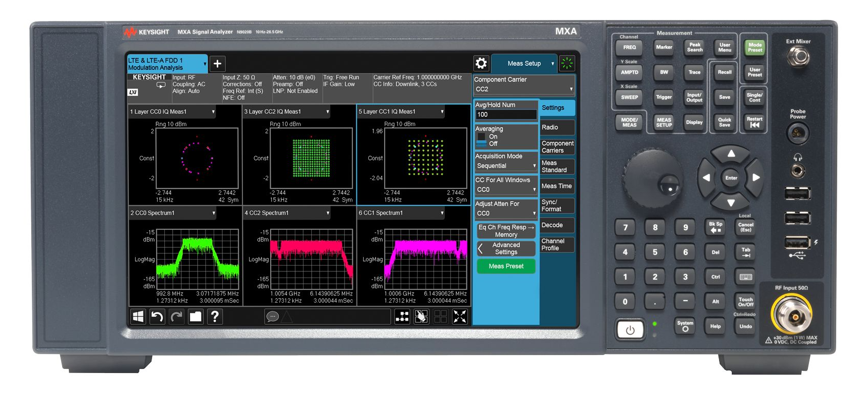
Task: Select the Channel Profile tab
Action: tap(557, 244)
